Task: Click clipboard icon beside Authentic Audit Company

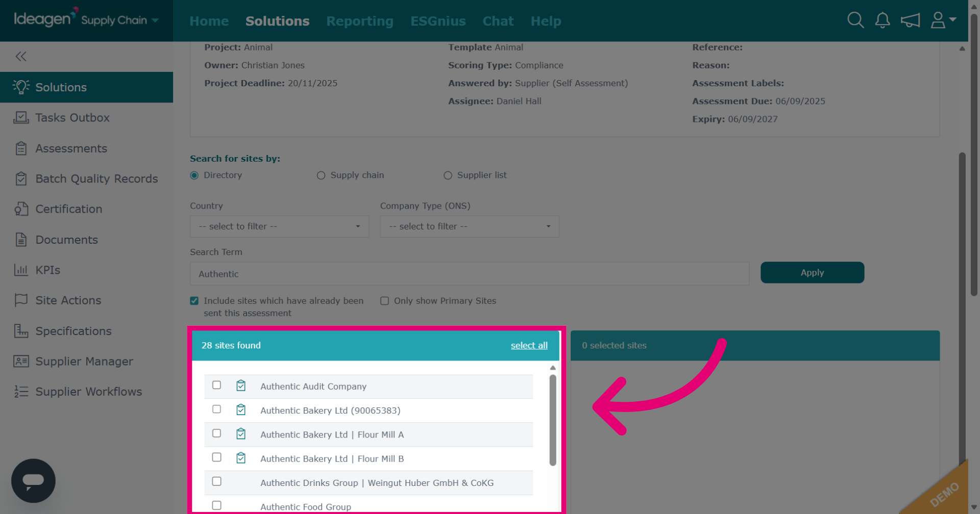Action: 241,386
